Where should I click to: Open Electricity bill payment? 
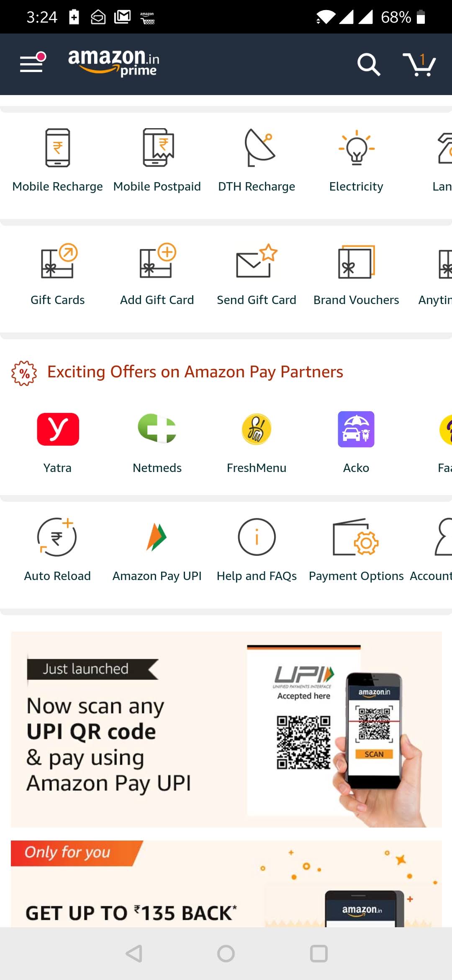click(x=357, y=148)
